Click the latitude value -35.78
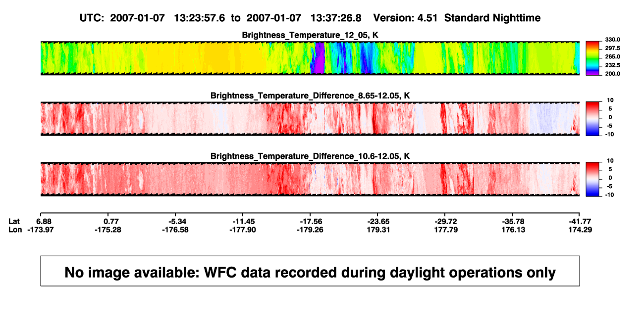644x330 pixels. tap(513, 221)
